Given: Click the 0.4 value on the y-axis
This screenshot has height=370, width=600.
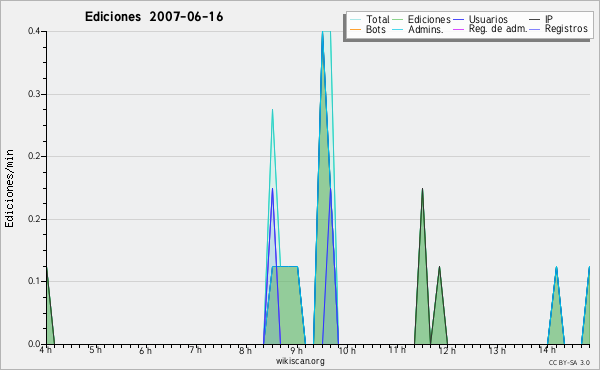Looking at the screenshot, I should tap(34, 31).
